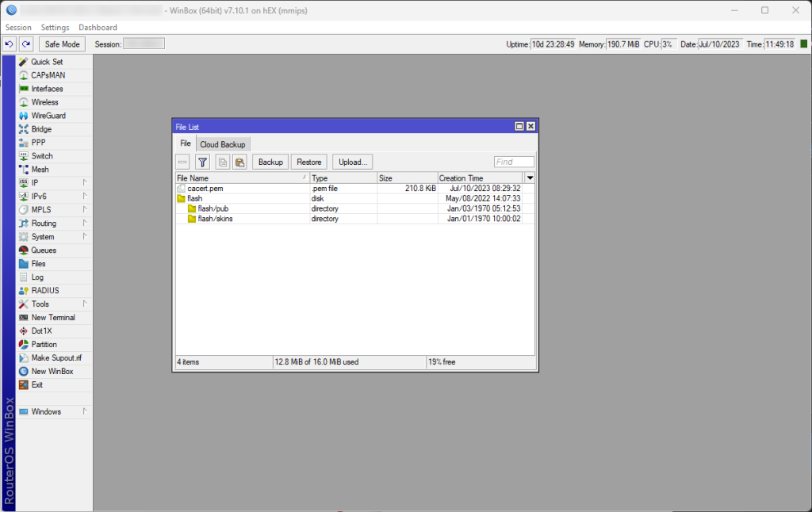
Task: Switch to the Cloud Backup tab
Action: (223, 144)
